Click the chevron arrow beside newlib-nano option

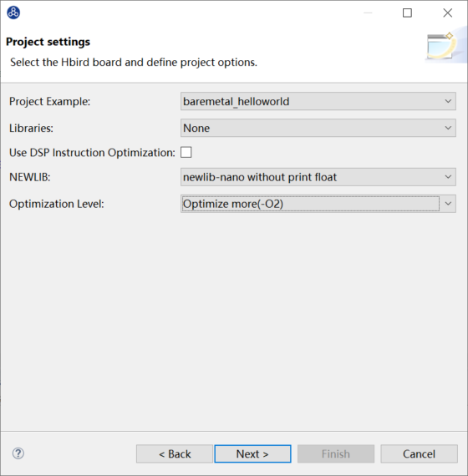pos(448,177)
